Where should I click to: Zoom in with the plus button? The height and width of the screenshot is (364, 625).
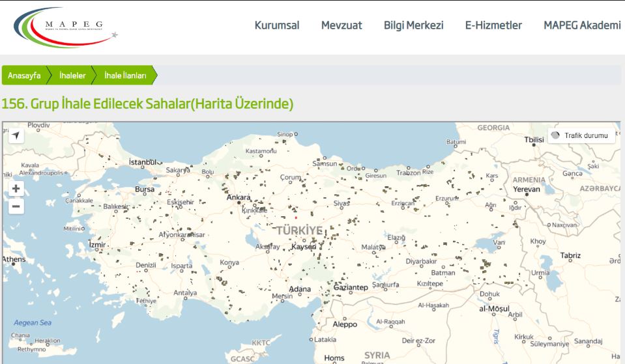click(16, 189)
